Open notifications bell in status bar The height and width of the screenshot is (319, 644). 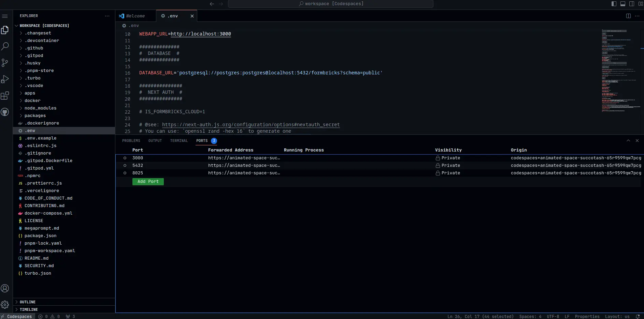coord(638,316)
